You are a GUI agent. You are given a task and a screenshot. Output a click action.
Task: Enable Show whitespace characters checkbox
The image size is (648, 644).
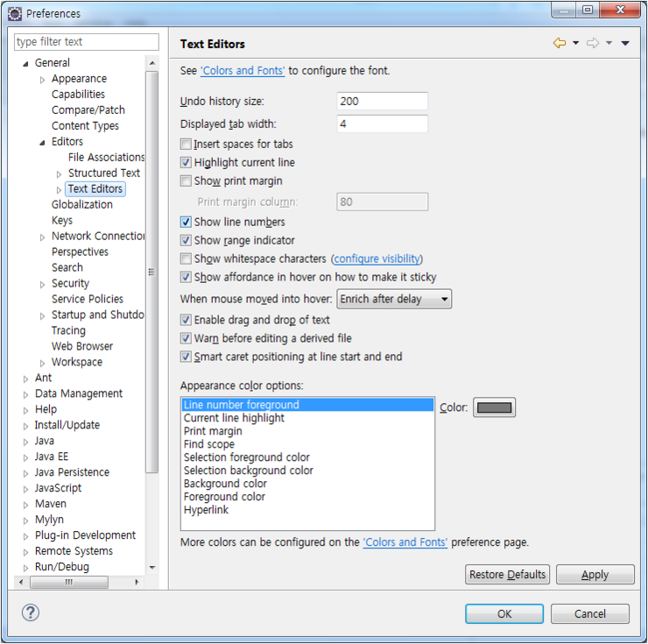186,258
